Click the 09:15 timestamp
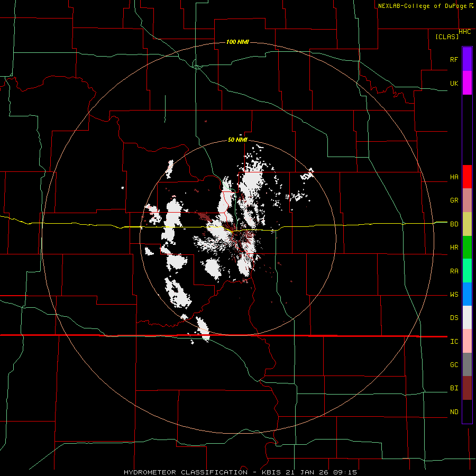This screenshot has height=476, width=476. point(345,472)
